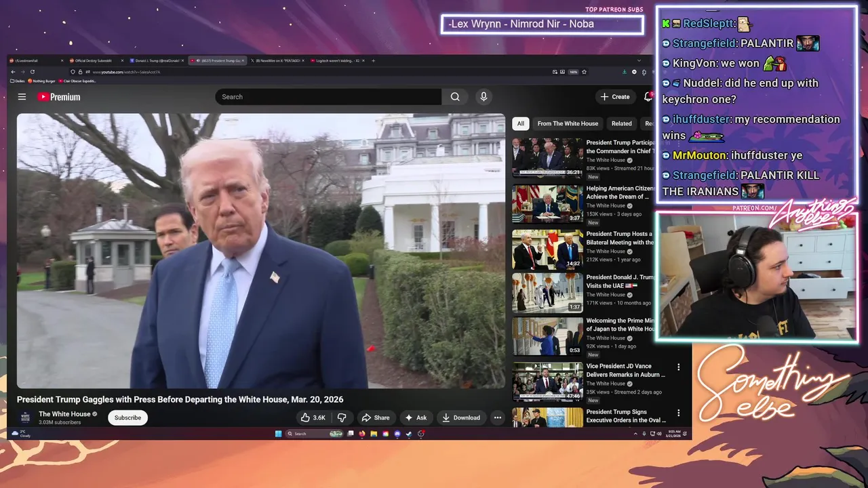Screen dimensions: 868x488
Task: Open File Explorer from the taskbar
Action: [x=373, y=434]
